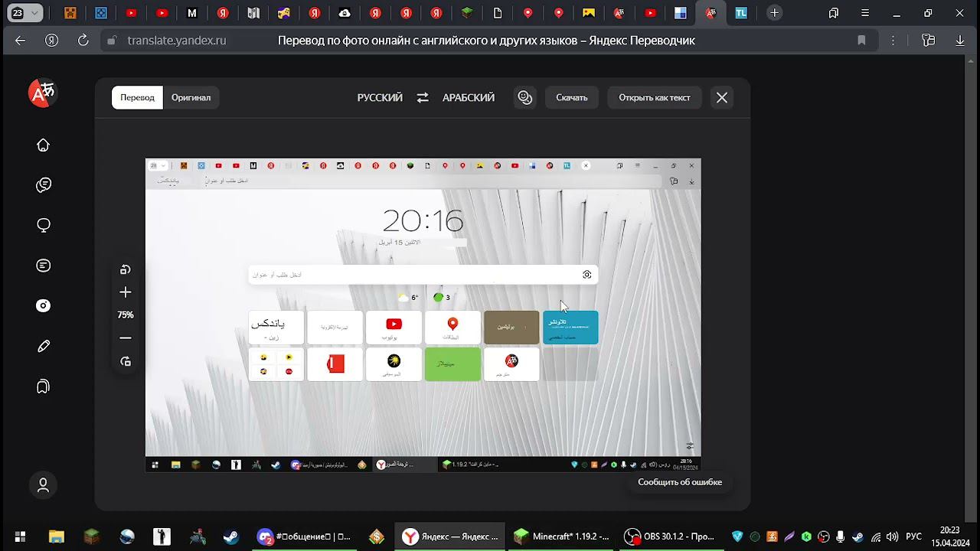
Task: Switch to the document icon tab
Action: click(498, 13)
